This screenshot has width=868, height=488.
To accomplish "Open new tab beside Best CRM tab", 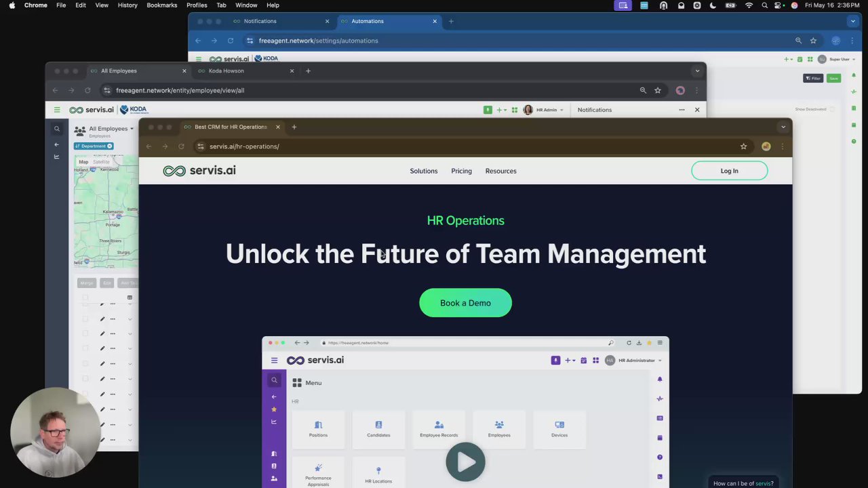I will point(294,127).
